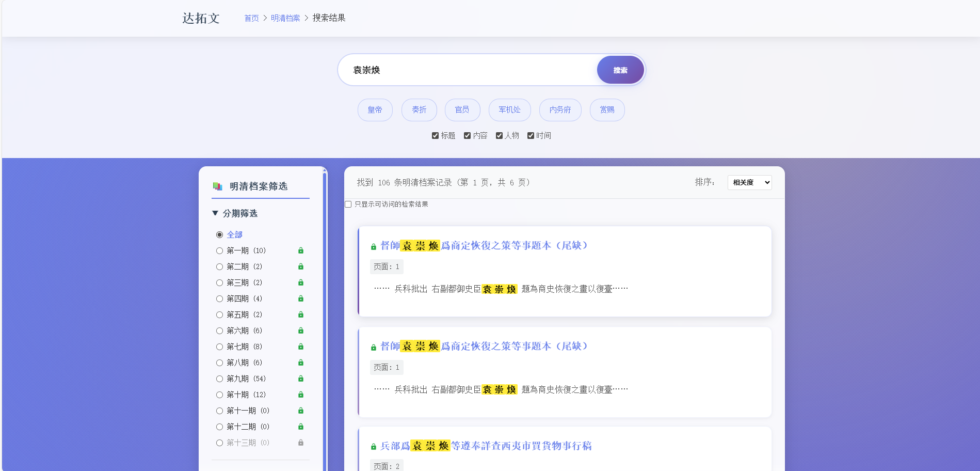
Task: Click the lock icon beside 第十一期 filter
Action: pyautogui.click(x=301, y=411)
